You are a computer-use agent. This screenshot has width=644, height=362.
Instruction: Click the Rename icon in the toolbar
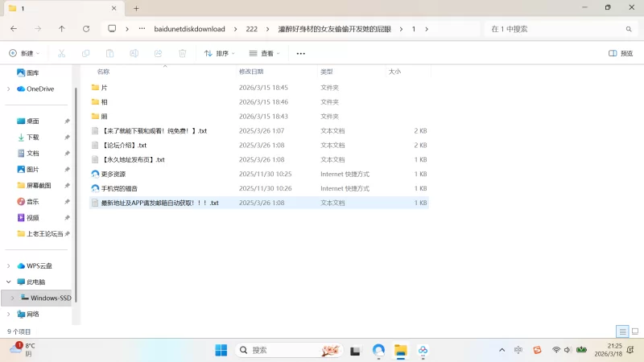[134, 53]
